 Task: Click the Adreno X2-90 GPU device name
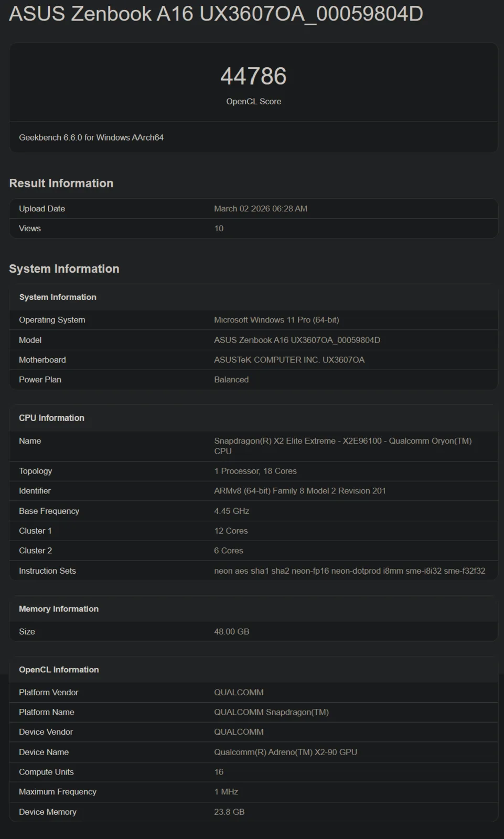tap(285, 752)
